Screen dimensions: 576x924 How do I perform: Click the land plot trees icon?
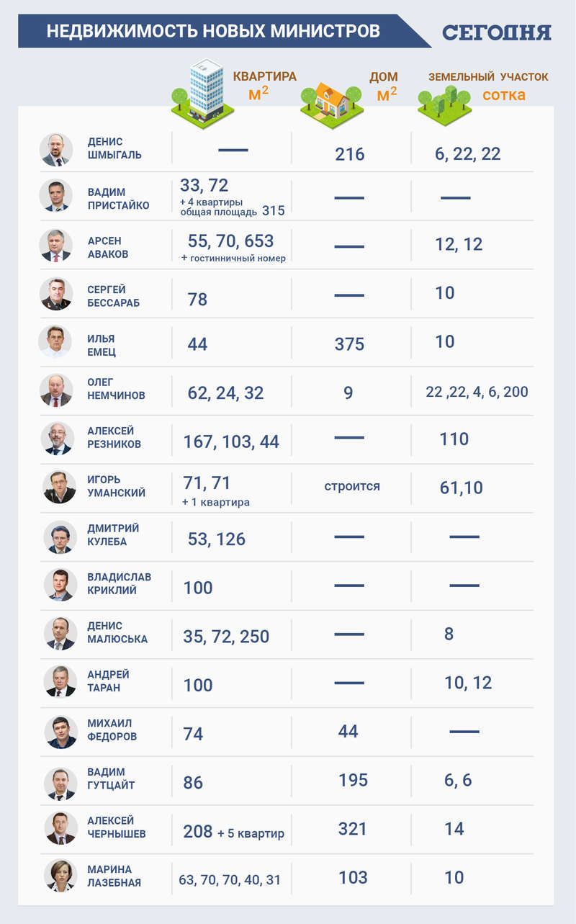click(x=444, y=102)
